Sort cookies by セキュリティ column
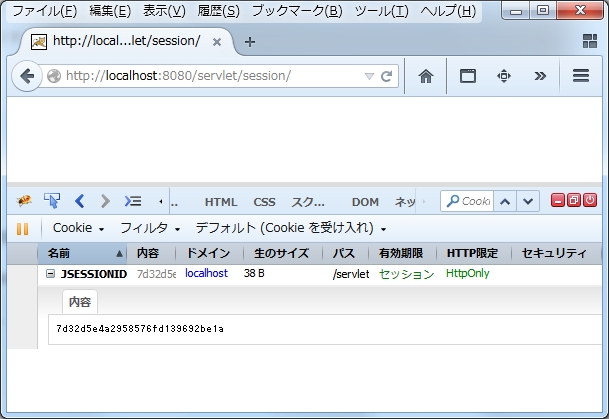The height and width of the screenshot is (419, 609). [556, 254]
